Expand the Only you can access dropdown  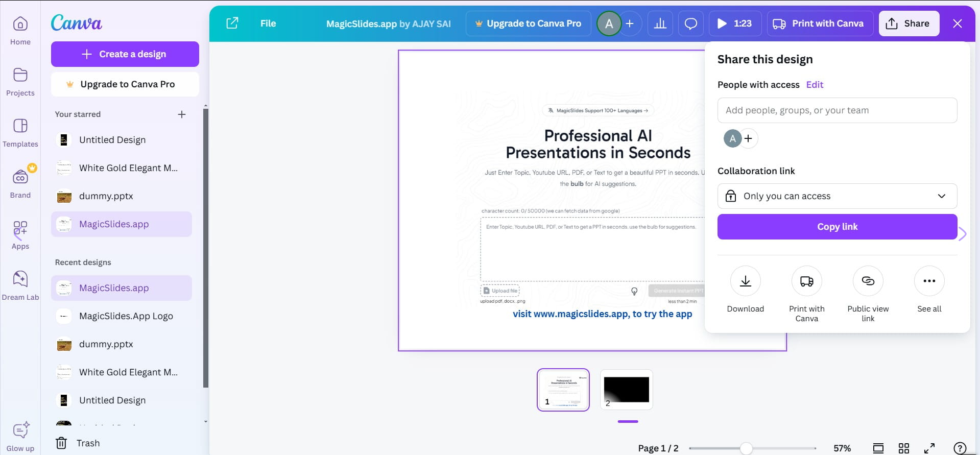[837, 196]
